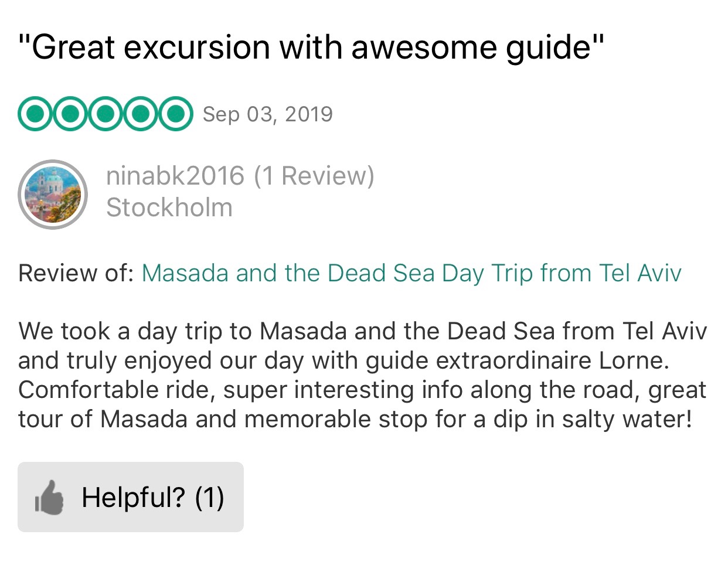View the reviewer's (1 Review) count
The image size is (728, 565).
point(314,176)
